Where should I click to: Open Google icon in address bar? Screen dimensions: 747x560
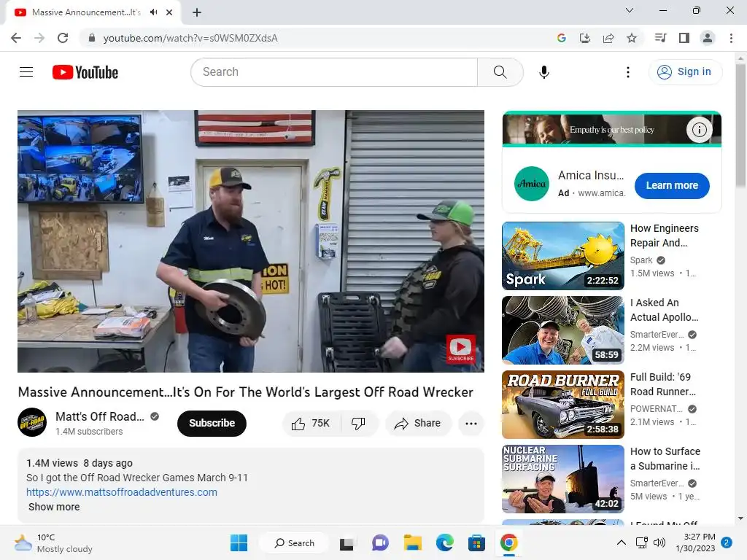(562, 38)
